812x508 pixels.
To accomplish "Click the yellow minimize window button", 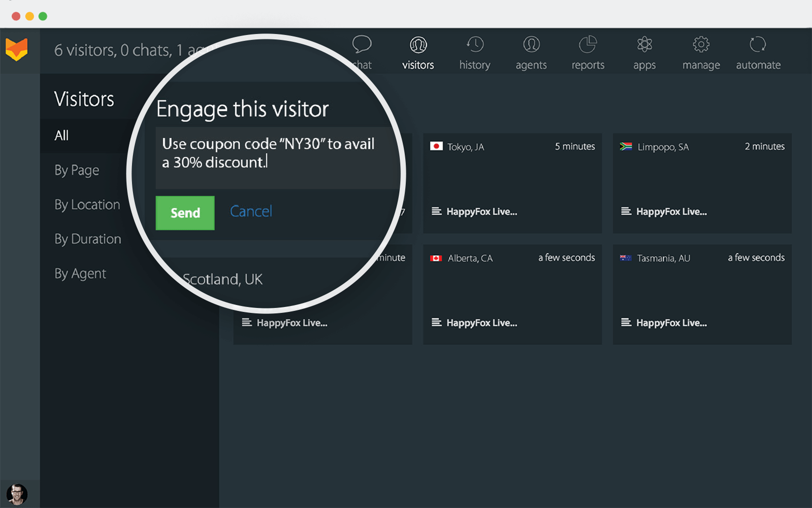I will (30, 16).
